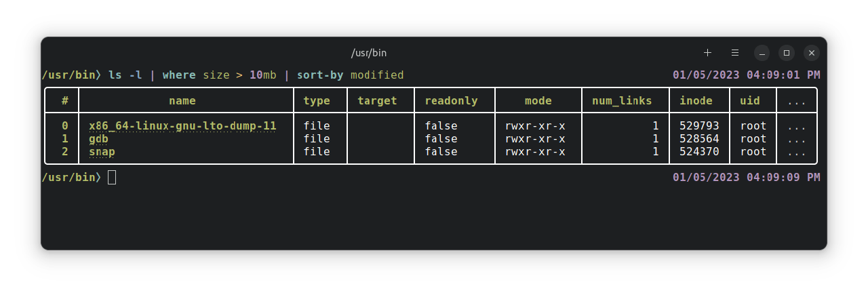This screenshot has height=295, width=868.
Task: Click the snap file name
Action: (x=102, y=151)
